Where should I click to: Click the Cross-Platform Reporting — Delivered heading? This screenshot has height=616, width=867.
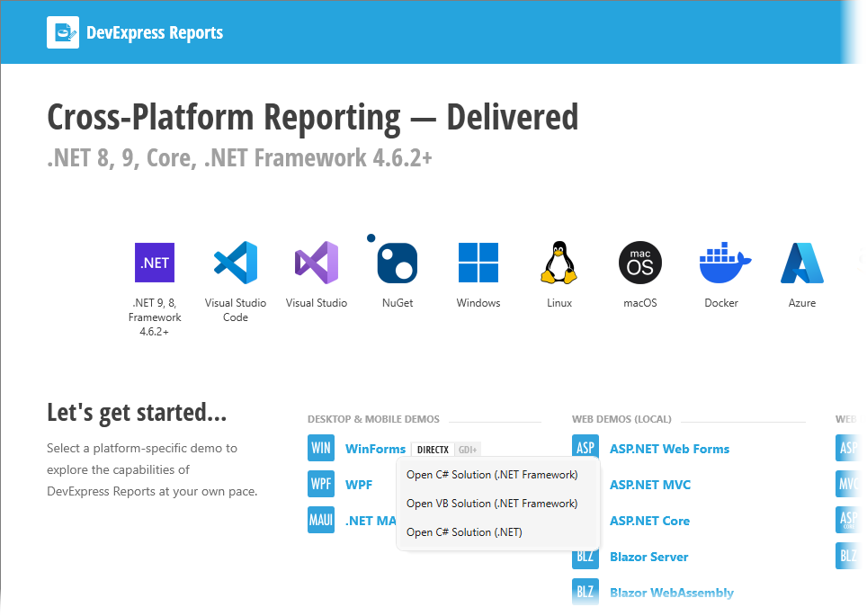coord(312,117)
